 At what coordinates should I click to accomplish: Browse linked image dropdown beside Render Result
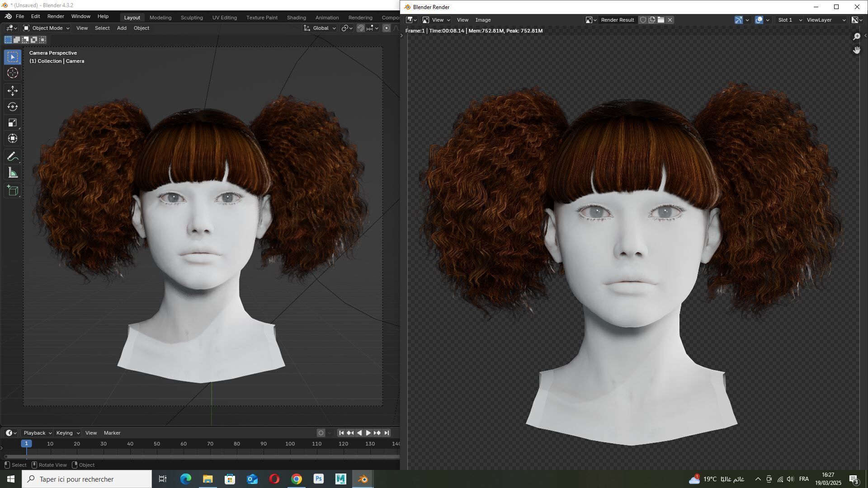(x=591, y=20)
